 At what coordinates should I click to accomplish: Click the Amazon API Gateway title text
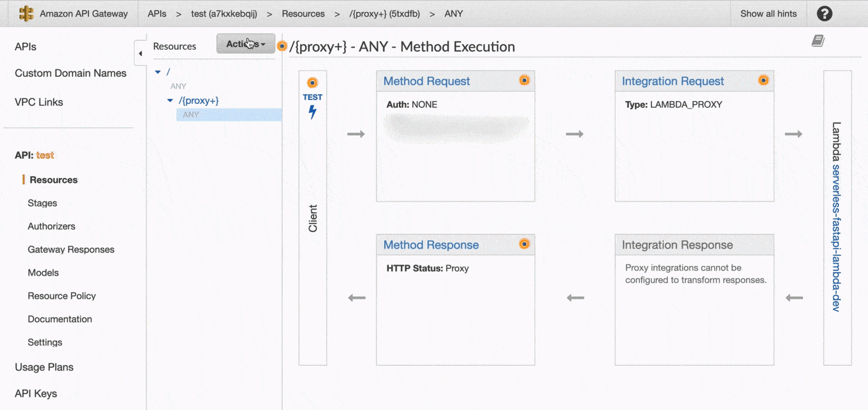(84, 14)
